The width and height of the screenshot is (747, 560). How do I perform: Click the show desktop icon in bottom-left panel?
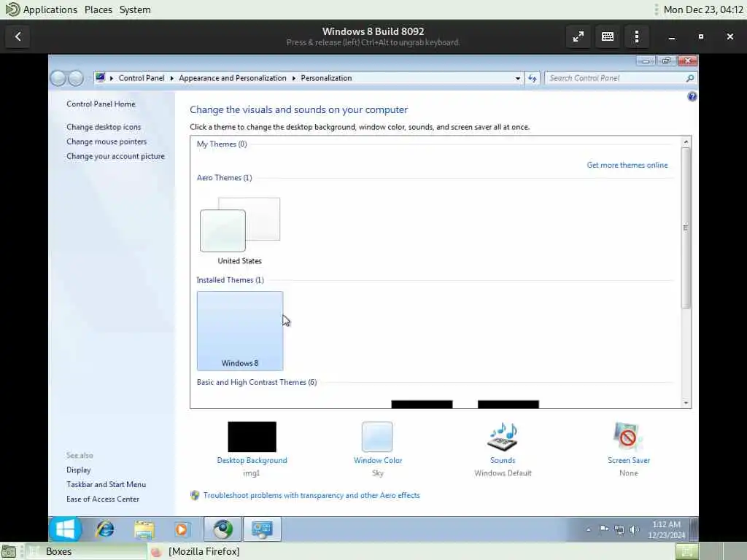pyautogui.click(x=9, y=551)
